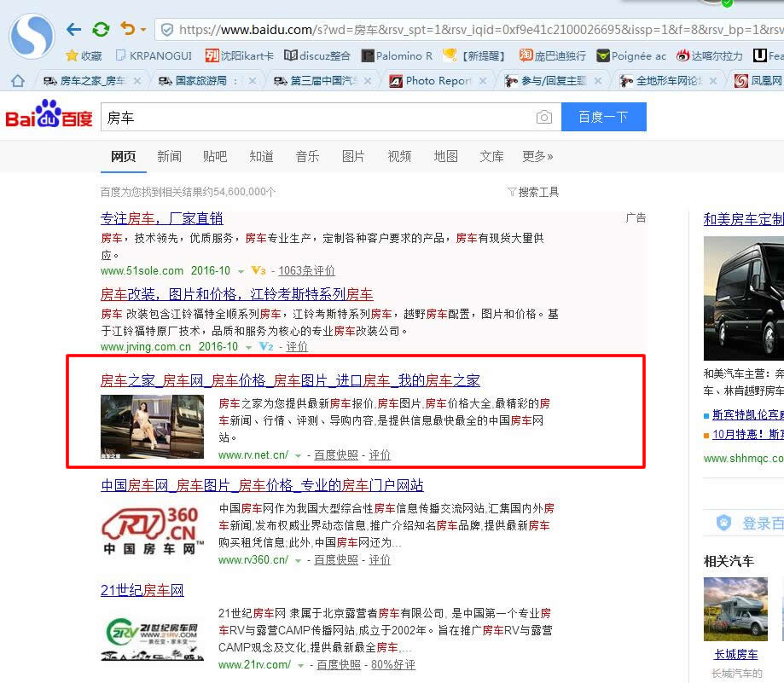The height and width of the screenshot is (683, 784).
Task: Open the restore dropdown arrow next to undo icon
Action: tap(143, 30)
